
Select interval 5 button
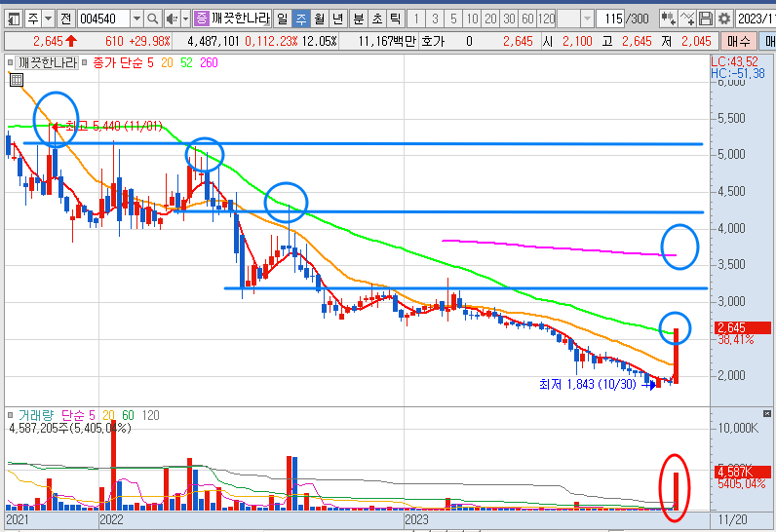(x=453, y=19)
